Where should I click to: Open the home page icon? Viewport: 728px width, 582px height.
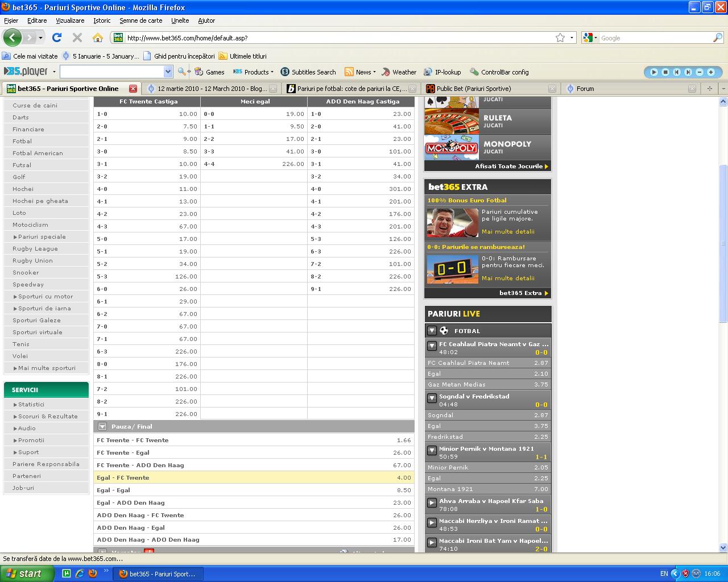click(98, 38)
